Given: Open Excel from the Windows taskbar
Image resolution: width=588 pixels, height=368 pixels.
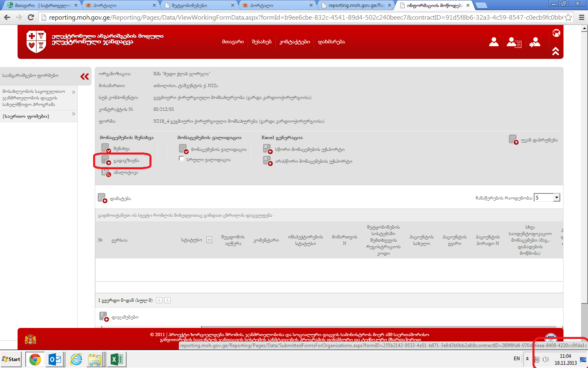Looking at the screenshot, I should pyautogui.click(x=116, y=359).
